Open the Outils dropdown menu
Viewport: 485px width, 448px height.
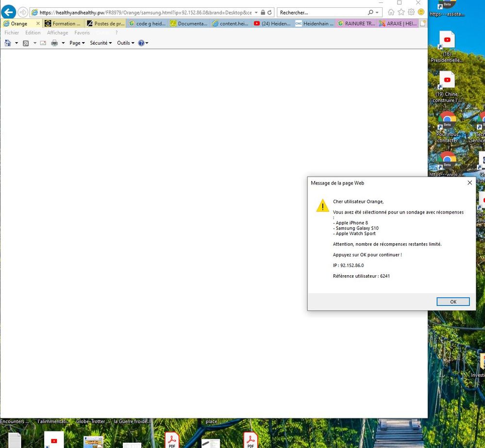(x=125, y=43)
